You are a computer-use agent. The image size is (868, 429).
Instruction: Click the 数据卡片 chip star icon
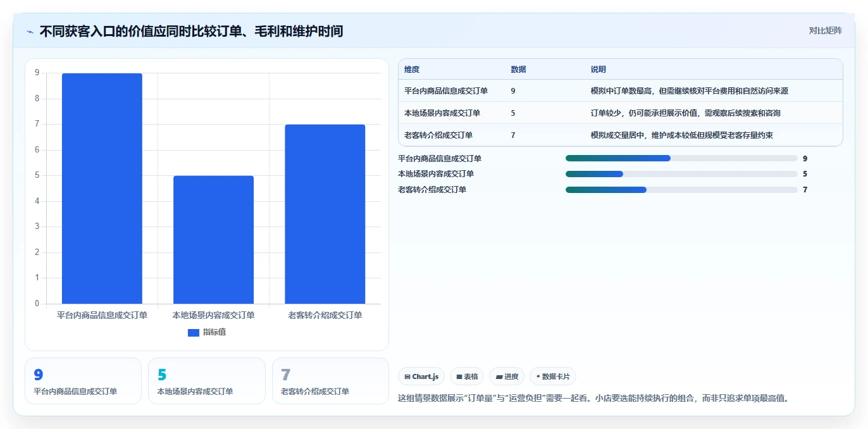tap(538, 376)
